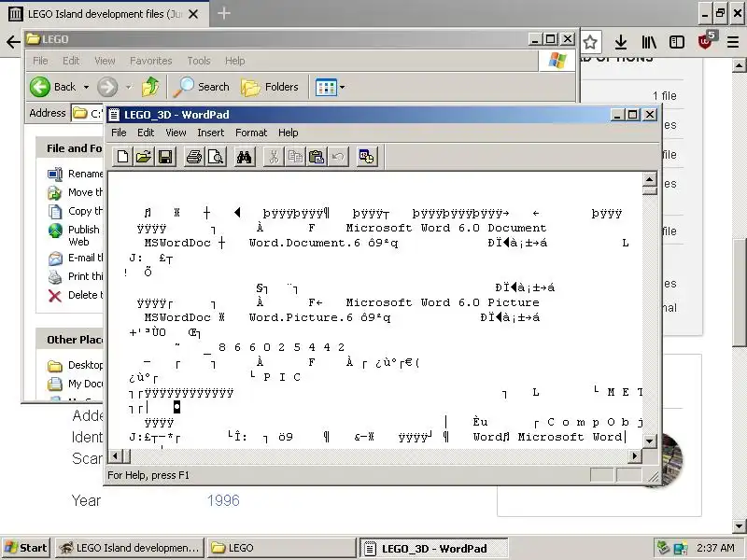Open WordPad Format menu
This screenshot has height=560, width=747.
coord(251,133)
